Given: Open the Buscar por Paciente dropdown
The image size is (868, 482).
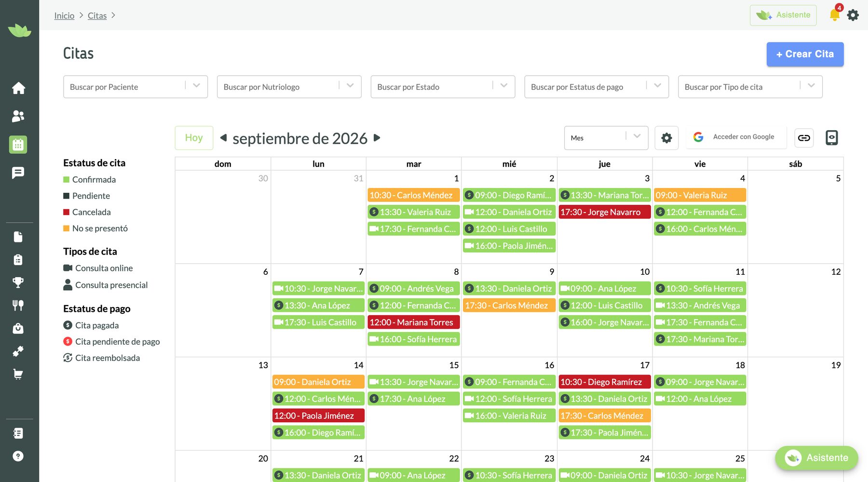Looking at the screenshot, I should click(136, 87).
